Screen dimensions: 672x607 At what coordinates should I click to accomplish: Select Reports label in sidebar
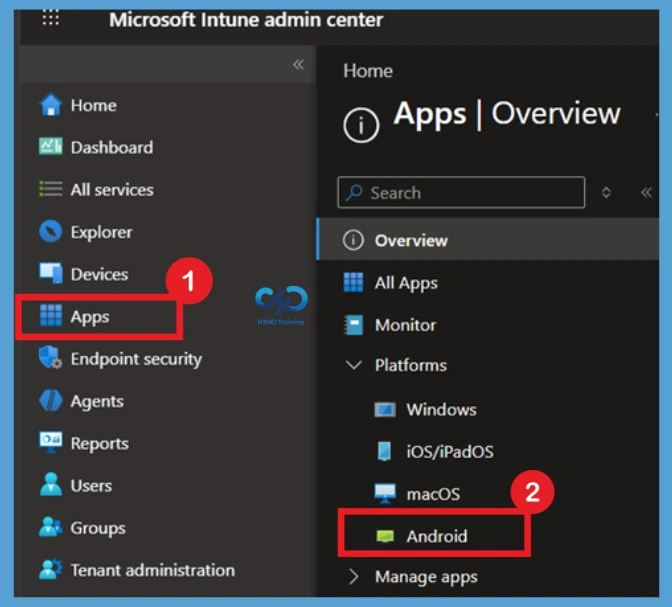pyautogui.click(x=99, y=443)
